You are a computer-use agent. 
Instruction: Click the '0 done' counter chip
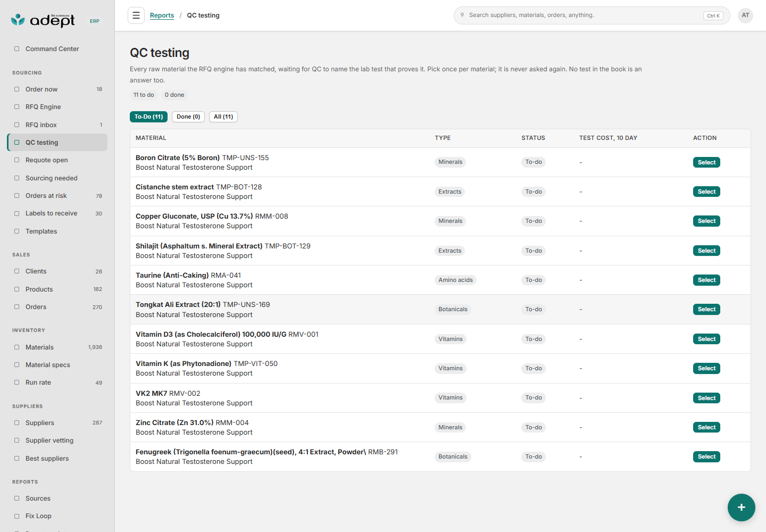[x=174, y=95]
